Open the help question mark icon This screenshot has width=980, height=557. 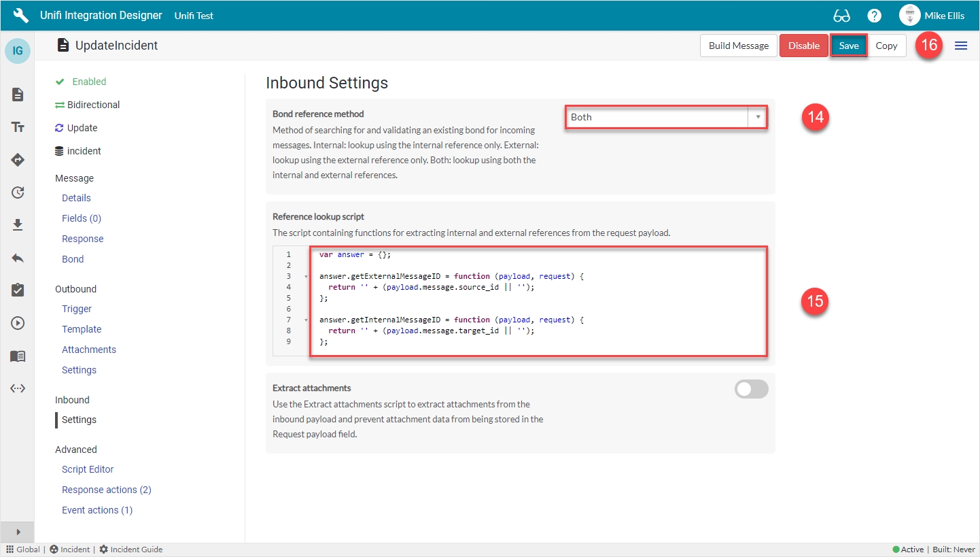tap(875, 16)
